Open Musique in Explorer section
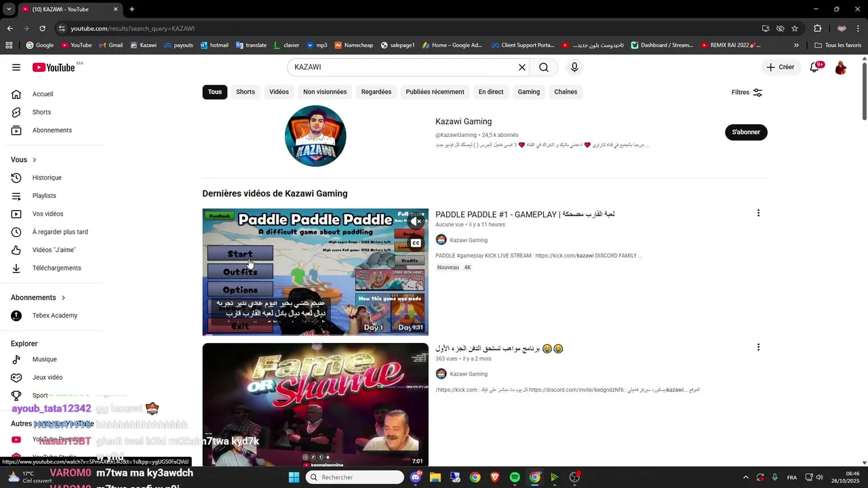This screenshot has width=868, height=488. pyautogui.click(x=45, y=359)
